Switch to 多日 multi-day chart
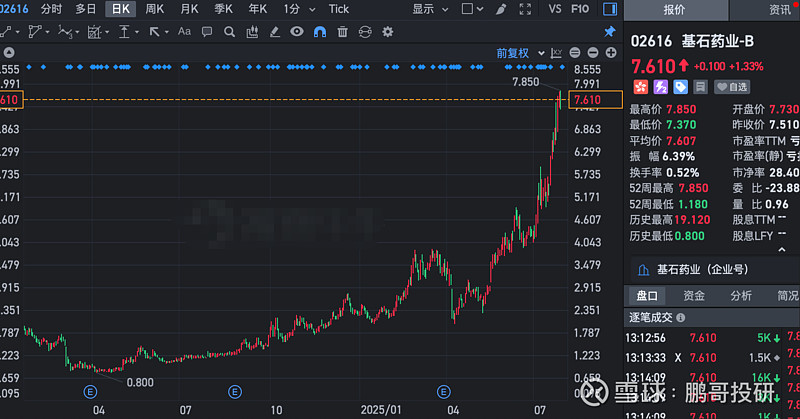The height and width of the screenshot is (419, 800). (x=85, y=9)
